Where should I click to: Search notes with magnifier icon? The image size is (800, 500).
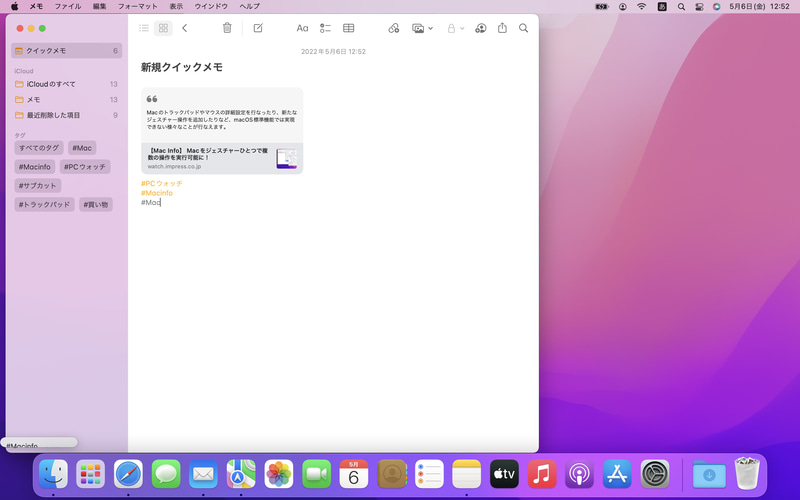(x=523, y=28)
